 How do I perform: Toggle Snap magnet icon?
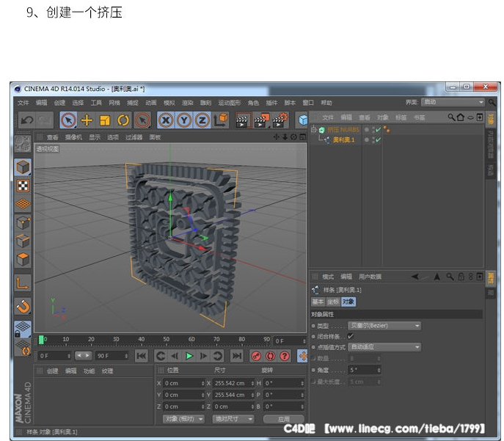(23, 306)
